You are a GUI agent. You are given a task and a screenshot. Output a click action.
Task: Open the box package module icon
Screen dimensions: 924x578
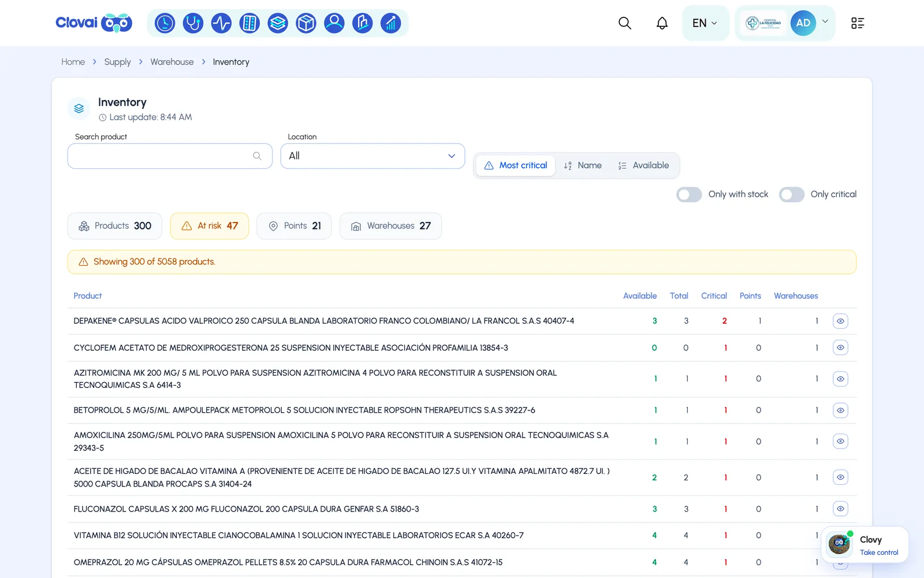306,23
